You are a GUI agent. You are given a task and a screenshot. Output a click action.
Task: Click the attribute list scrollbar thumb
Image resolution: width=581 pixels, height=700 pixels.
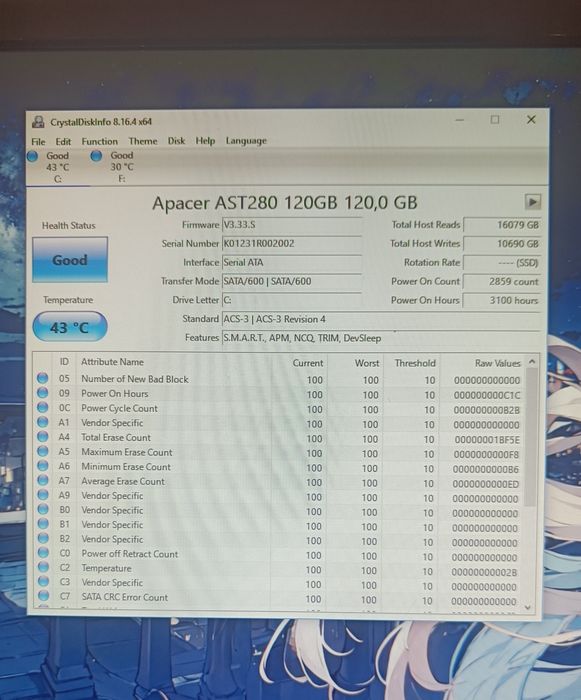click(531, 438)
